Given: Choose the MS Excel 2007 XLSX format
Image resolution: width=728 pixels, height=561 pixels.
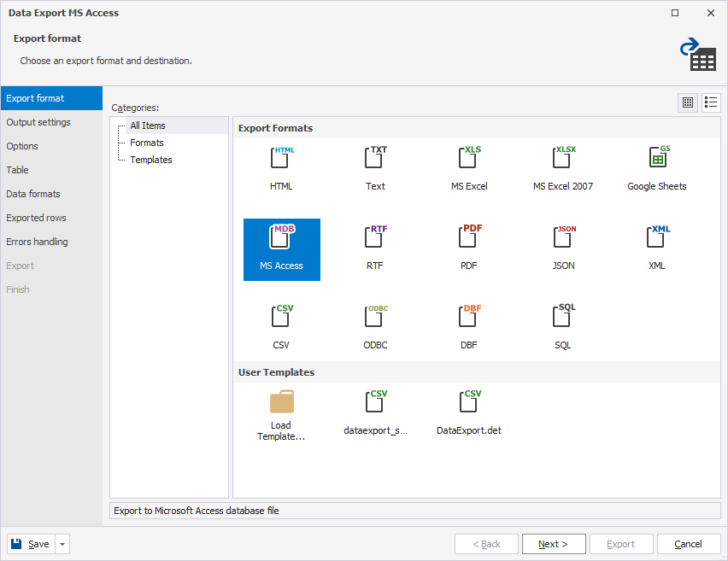Looking at the screenshot, I should click(x=563, y=161).
